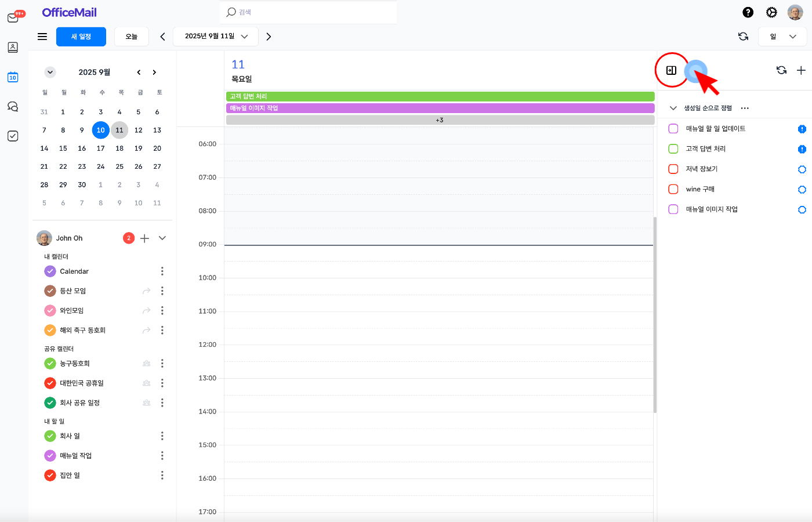Click the '오늘' button

pyautogui.click(x=132, y=37)
